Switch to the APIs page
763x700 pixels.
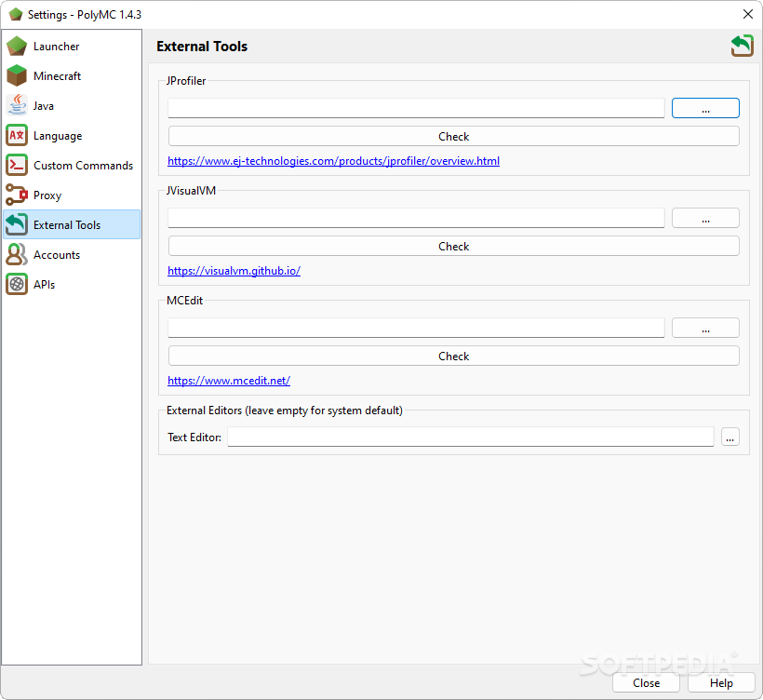72,284
